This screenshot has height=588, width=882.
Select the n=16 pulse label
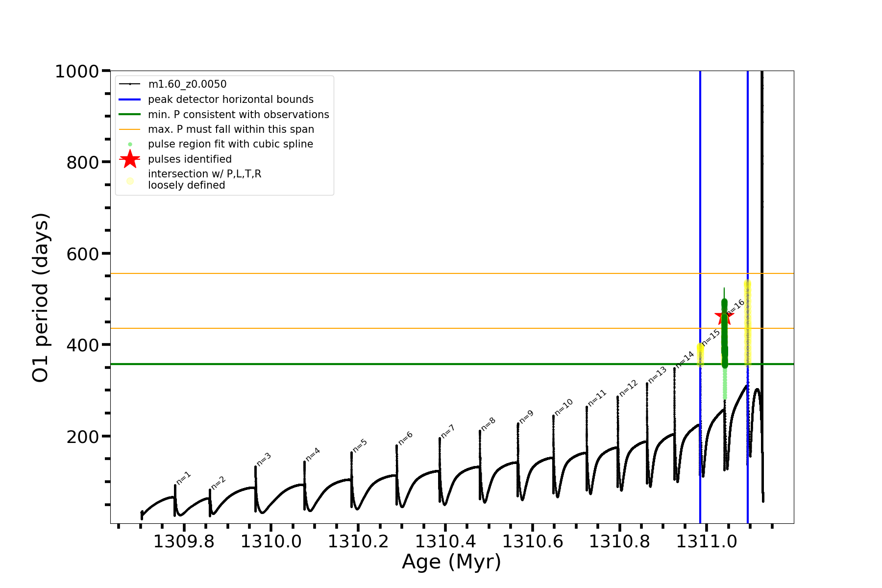(x=735, y=307)
